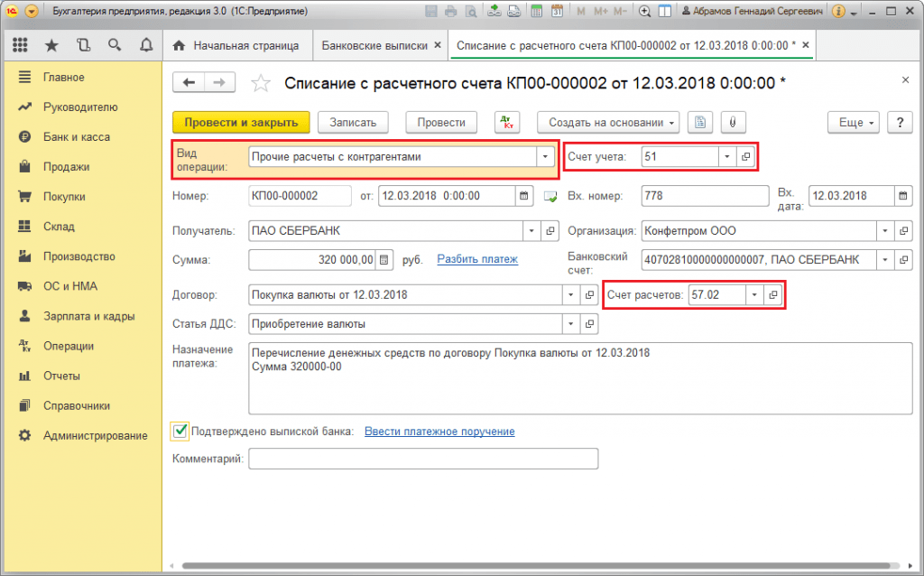Screen dimensions: 924x576
Task: Focus the Комментарий input field
Action: [423, 459]
